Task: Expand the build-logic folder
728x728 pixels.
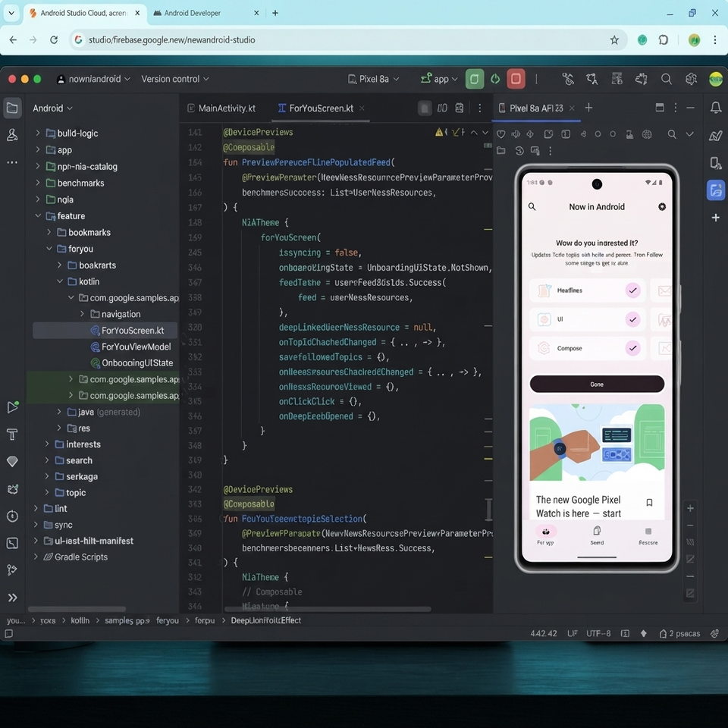Action: tap(38, 133)
